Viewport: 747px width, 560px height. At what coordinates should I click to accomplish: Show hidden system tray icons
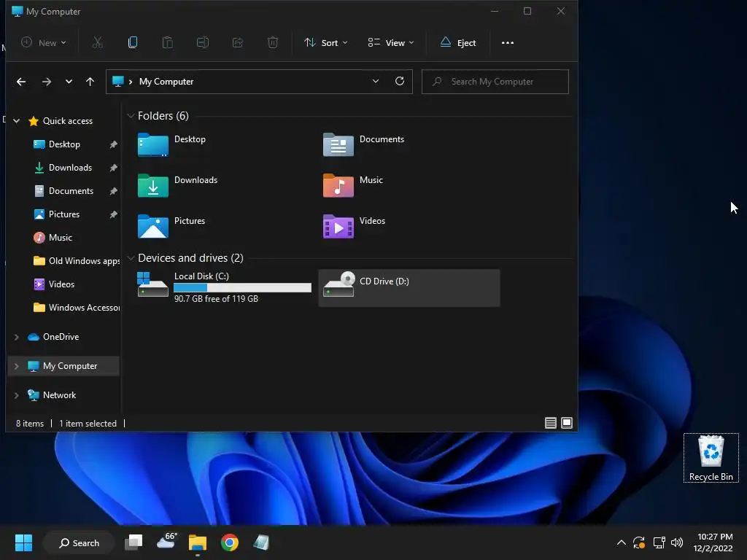coord(622,542)
